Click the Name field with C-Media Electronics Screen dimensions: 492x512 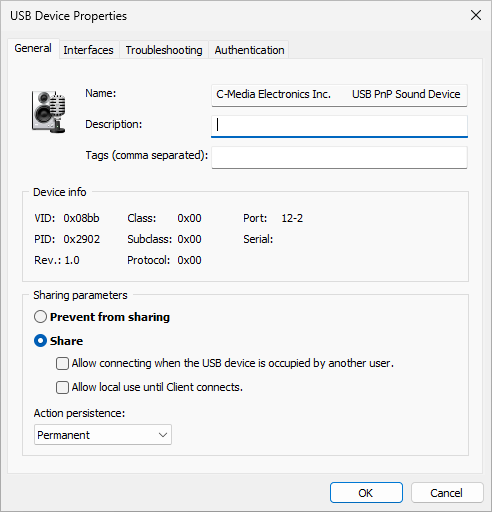click(x=339, y=95)
